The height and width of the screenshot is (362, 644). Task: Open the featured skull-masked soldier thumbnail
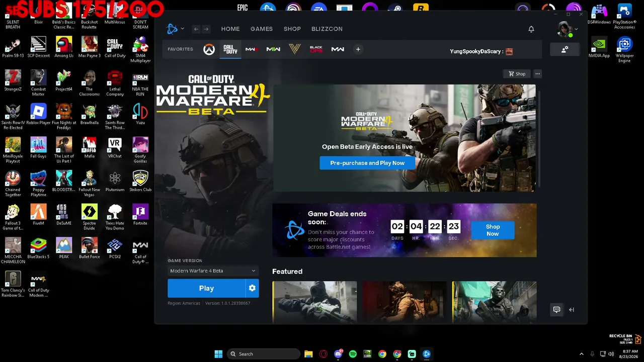coord(494,302)
